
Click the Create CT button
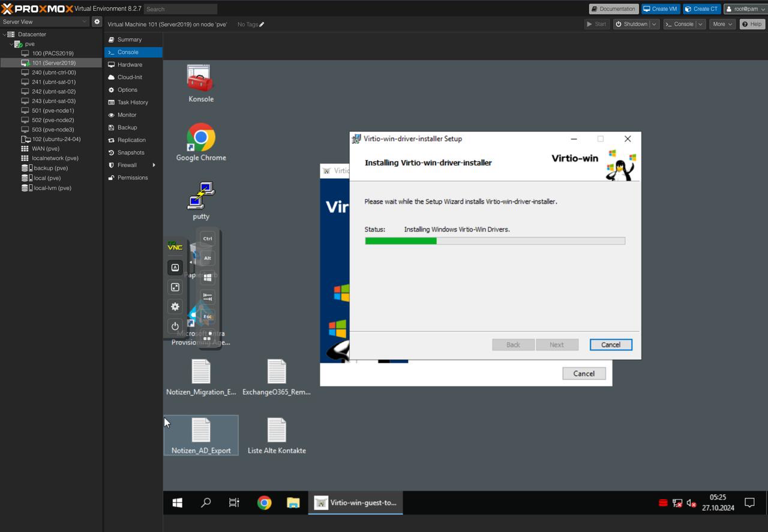coord(701,9)
